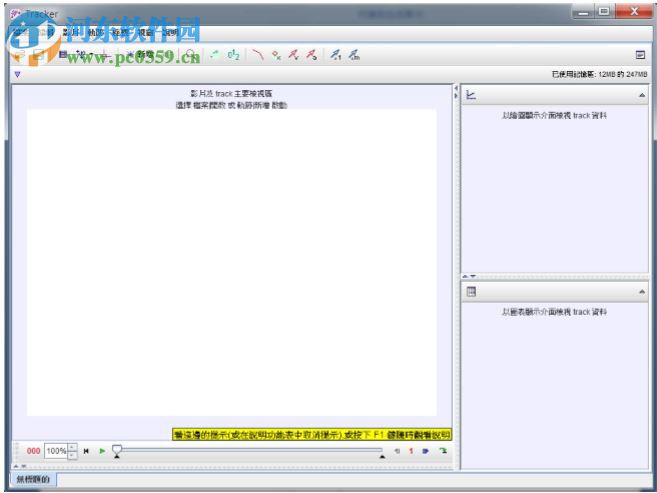Viewport: 657px width, 493px height.
Task: Select the 無標題的 tab
Action: point(33,479)
